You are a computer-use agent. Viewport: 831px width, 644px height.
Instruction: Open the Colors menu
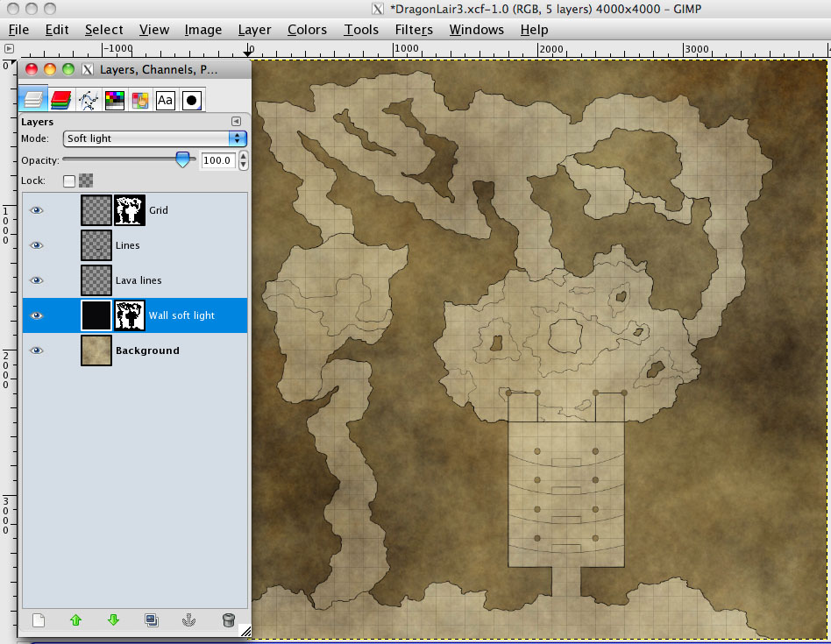307,29
